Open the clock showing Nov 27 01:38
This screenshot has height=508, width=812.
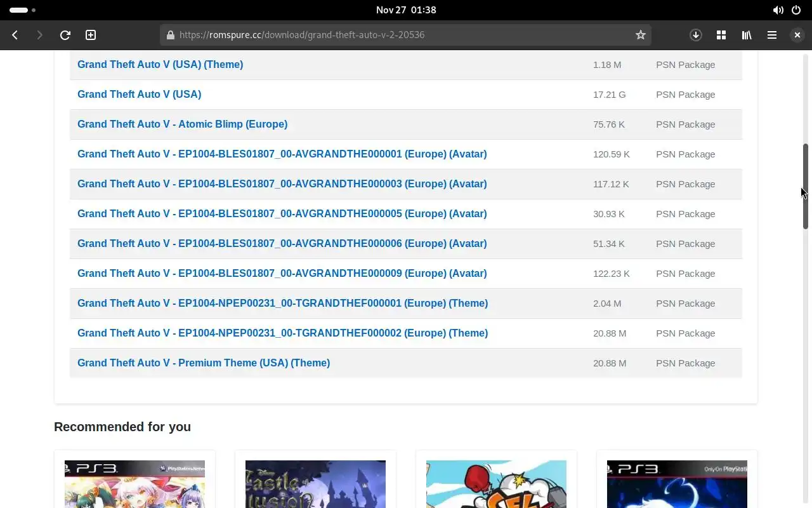tap(406, 10)
